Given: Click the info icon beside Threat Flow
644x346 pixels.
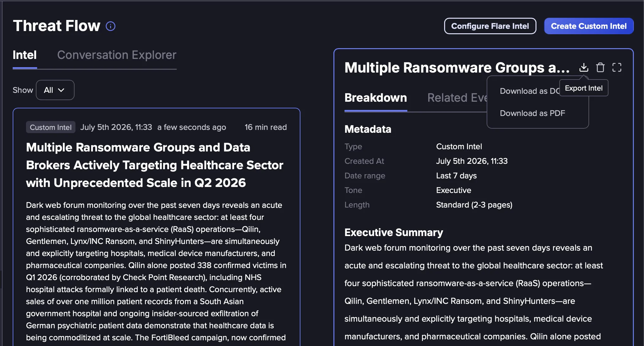Looking at the screenshot, I should 110,26.
